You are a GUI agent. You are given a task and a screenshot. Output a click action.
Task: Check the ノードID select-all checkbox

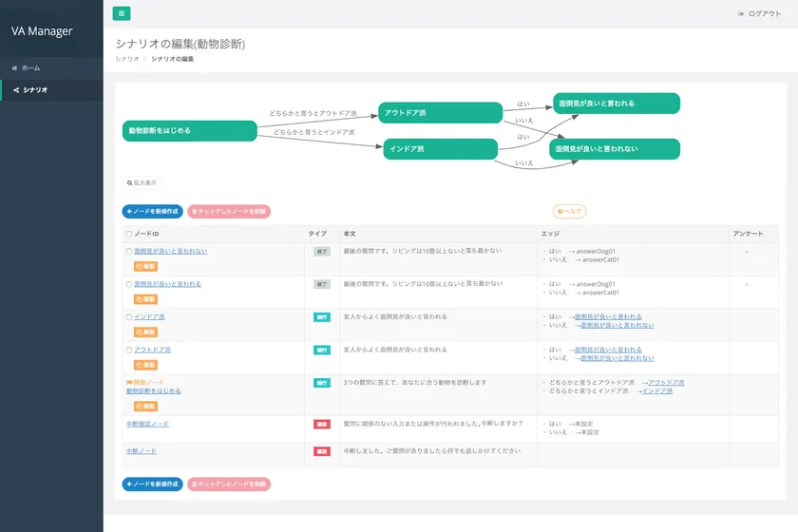click(x=129, y=234)
